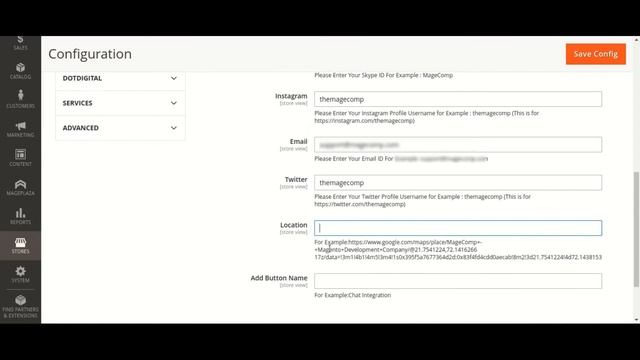Click the Google Maps example URL text
640x360 pixels.
[x=458, y=250]
